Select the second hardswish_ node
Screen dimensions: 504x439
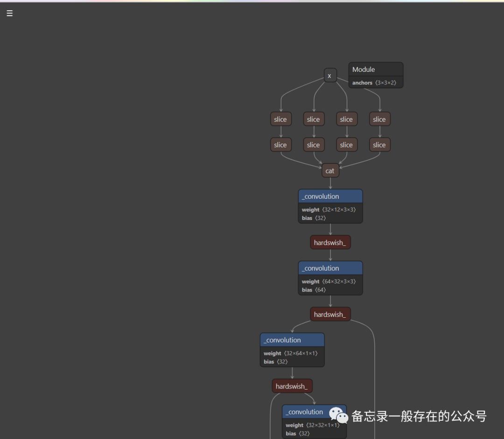point(330,314)
